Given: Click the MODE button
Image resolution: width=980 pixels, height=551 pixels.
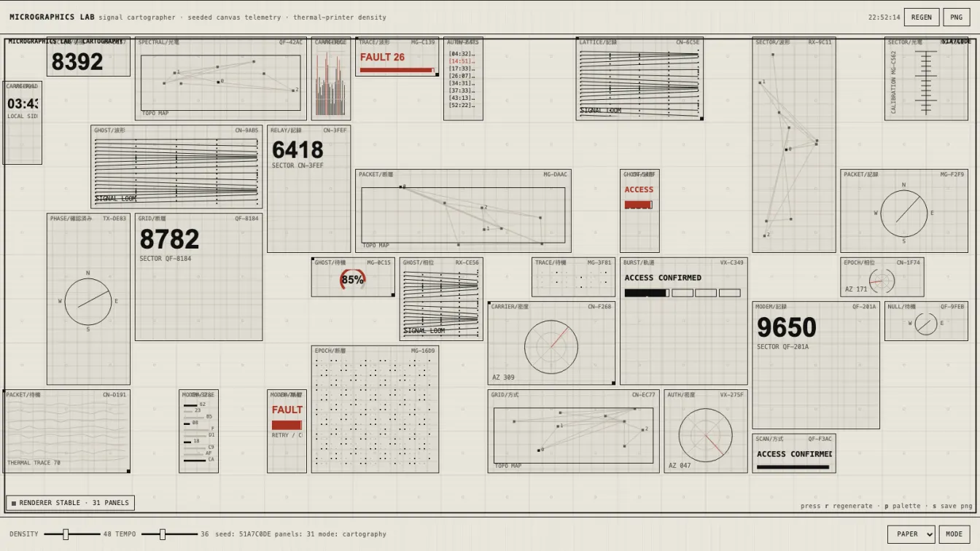Looking at the screenshot, I should pyautogui.click(x=954, y=534).
